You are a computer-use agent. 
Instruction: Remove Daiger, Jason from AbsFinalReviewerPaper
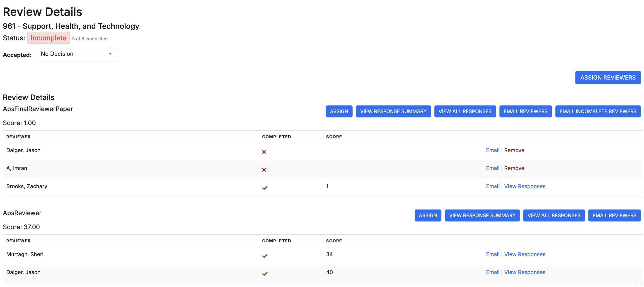tap(514, 150)
